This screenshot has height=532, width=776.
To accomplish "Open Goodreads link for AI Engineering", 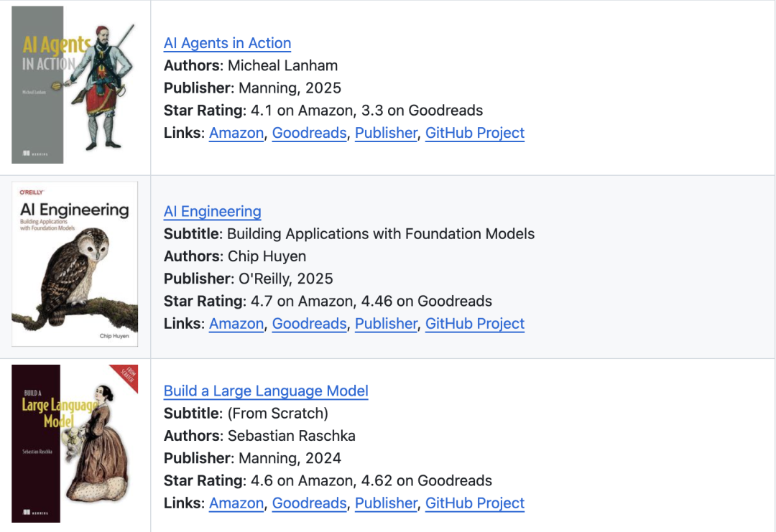I will click(309, 324).
